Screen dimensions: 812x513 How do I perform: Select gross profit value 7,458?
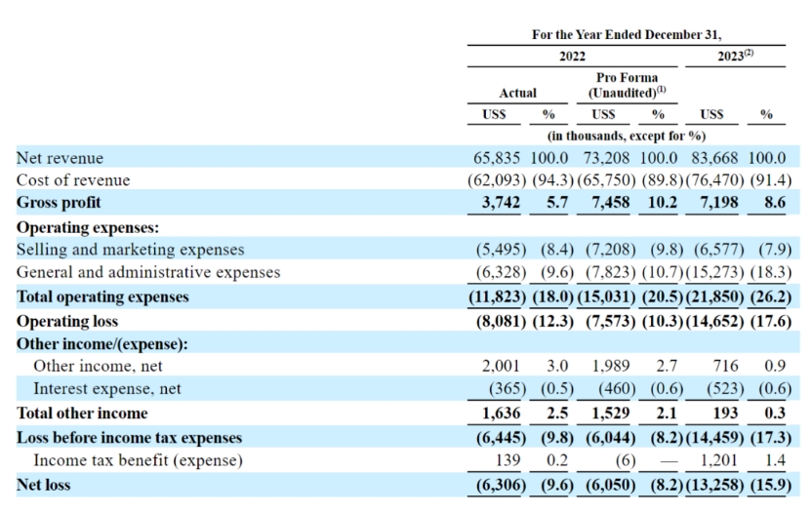(611, 203)
